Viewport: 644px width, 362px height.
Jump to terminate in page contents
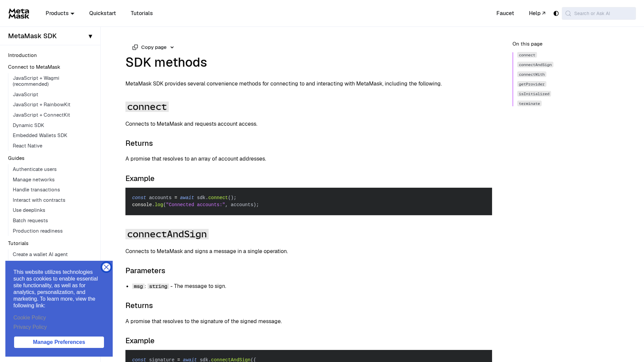529,104
